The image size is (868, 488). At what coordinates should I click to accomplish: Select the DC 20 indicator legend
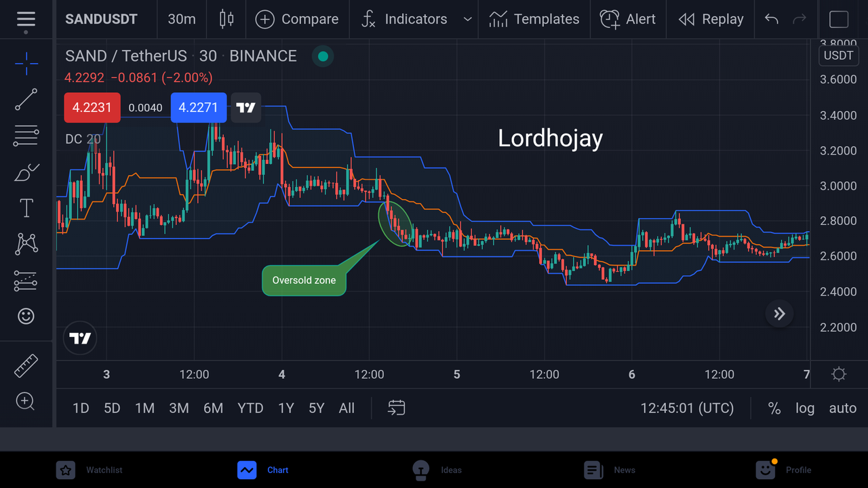pos(83,139)
